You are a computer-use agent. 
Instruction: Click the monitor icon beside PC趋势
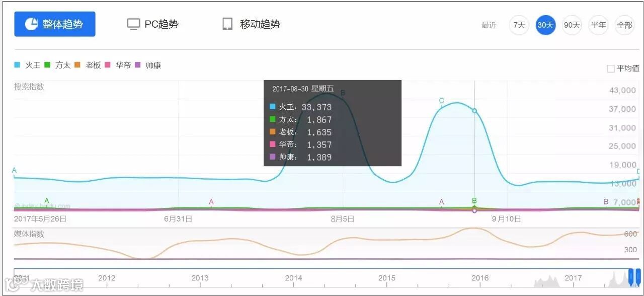coord(133,25)
